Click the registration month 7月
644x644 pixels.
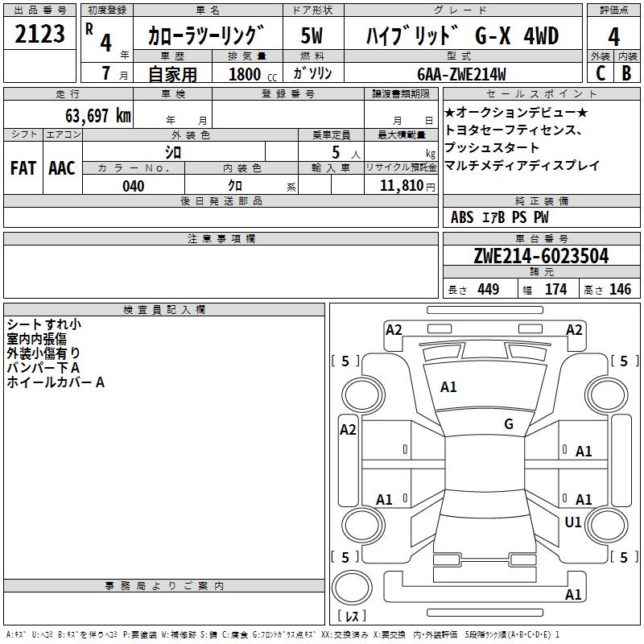114,73
